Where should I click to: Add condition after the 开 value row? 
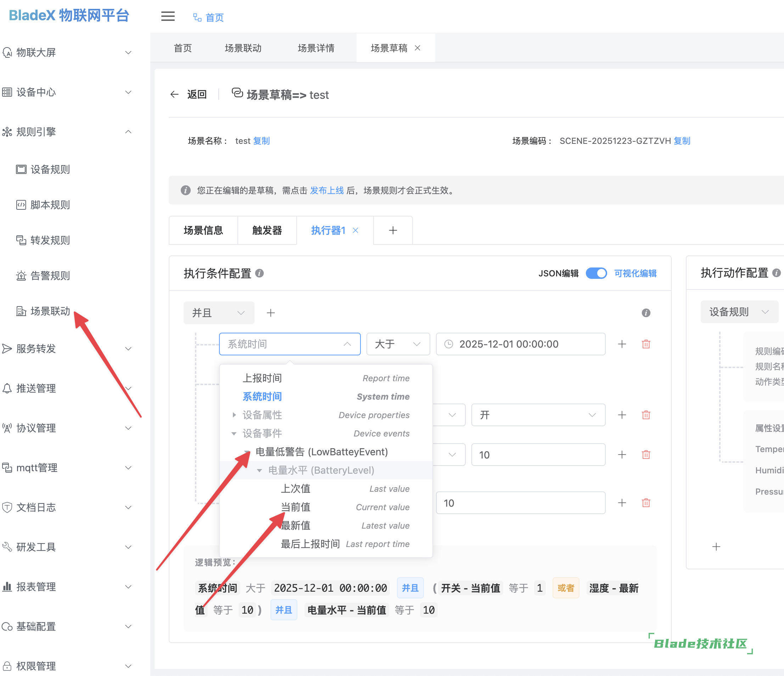point(622,415)
